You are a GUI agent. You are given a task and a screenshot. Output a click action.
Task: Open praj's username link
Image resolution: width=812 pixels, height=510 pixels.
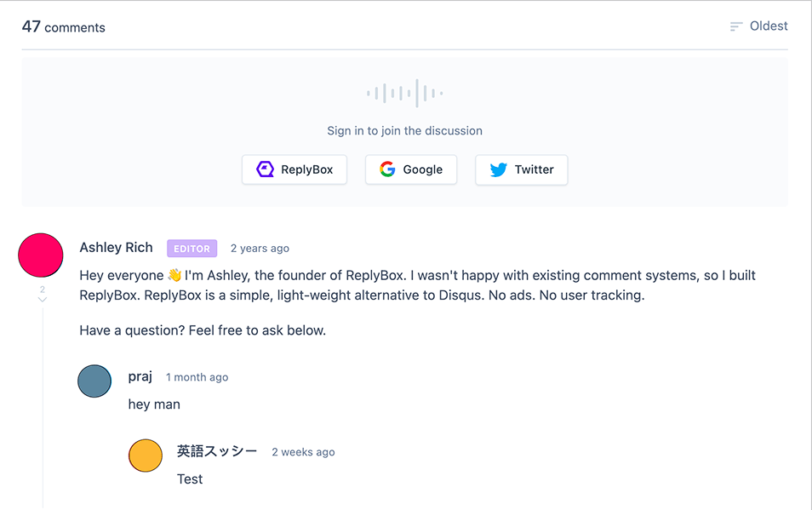[140, 376]
